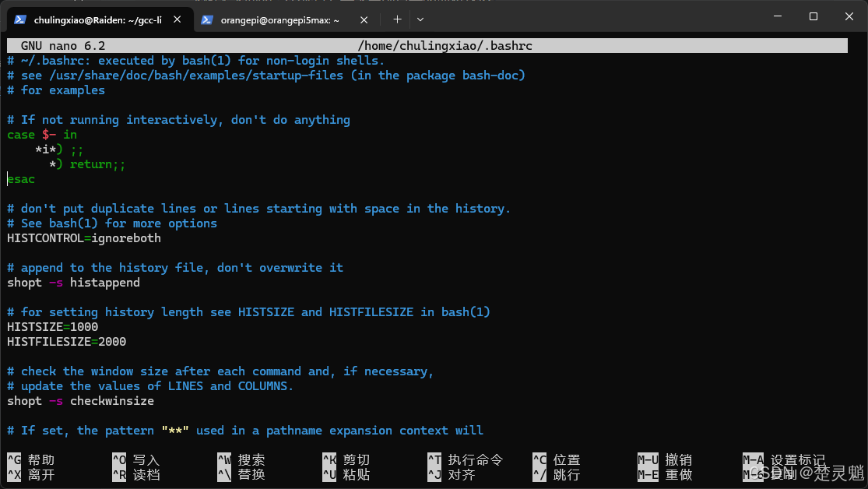
Task: Place cursor on shopt -s histappend line
Action: (74, 283)
